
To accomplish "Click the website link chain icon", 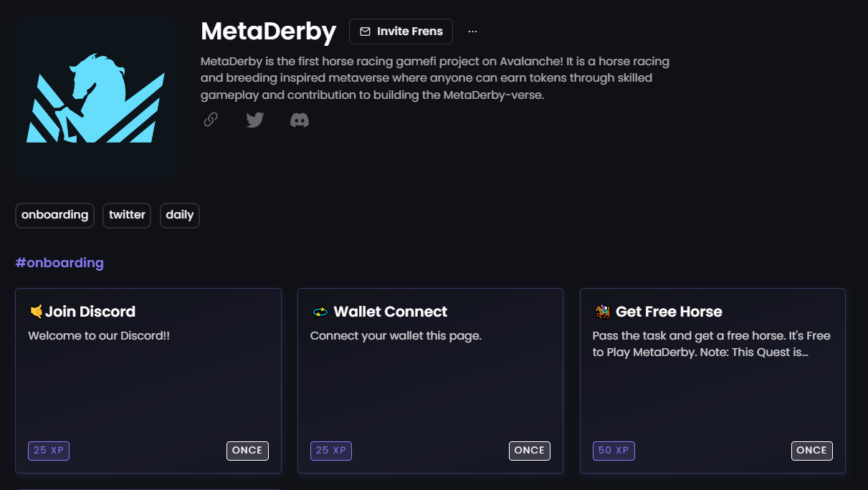I will (210, 120).
